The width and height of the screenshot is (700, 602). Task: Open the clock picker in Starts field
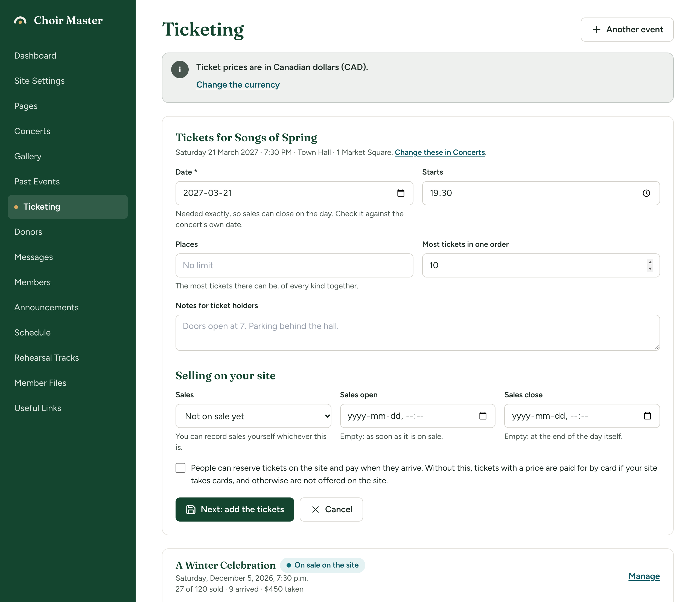pos(646,193)
